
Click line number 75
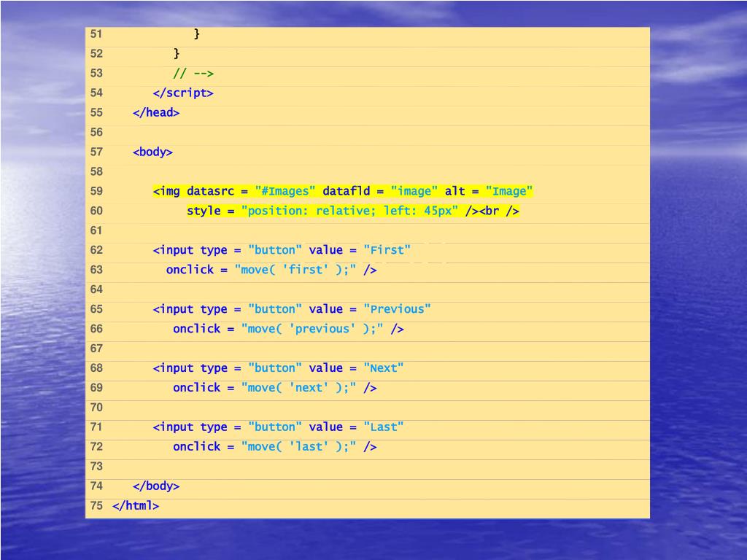(x=96, y=506)
